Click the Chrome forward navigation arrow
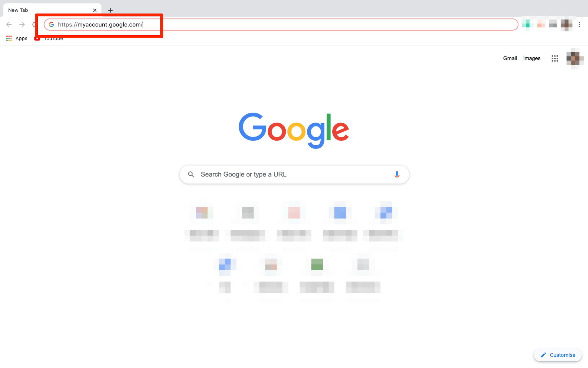Image resolution: width=588 pixels, height=368 pixels. (22, 24)
